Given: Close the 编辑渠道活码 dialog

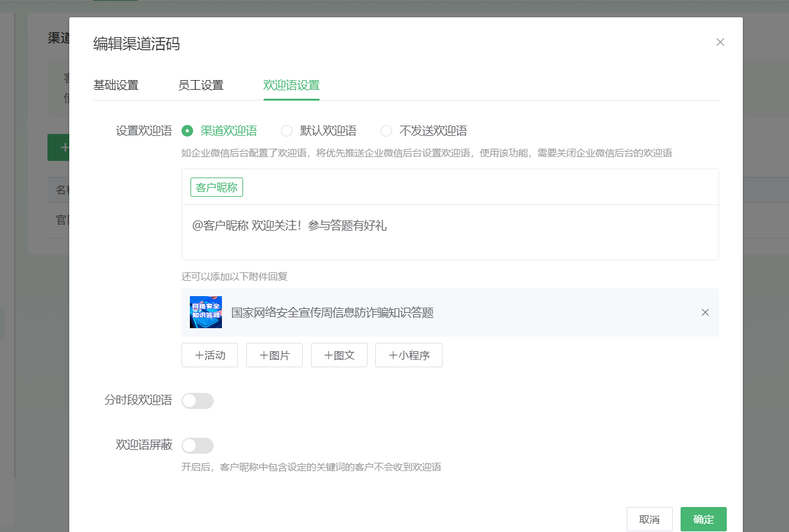Looking at the screenshot, I should pos(720,42).
